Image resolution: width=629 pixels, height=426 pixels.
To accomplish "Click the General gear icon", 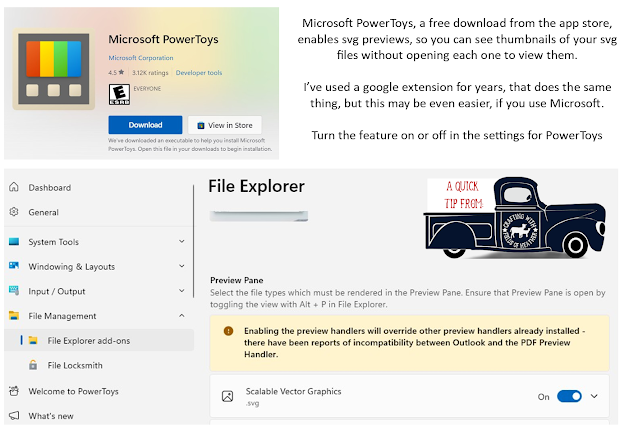I will coord(14,212).
